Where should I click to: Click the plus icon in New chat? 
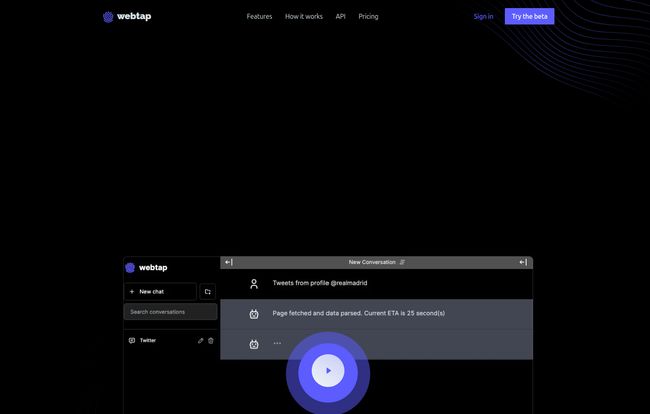[132, 292]
